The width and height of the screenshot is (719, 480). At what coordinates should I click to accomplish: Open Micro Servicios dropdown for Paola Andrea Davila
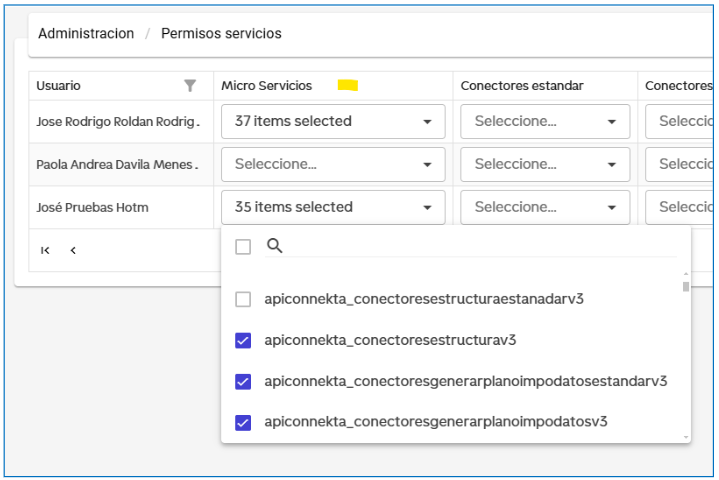tap(333, 164)
